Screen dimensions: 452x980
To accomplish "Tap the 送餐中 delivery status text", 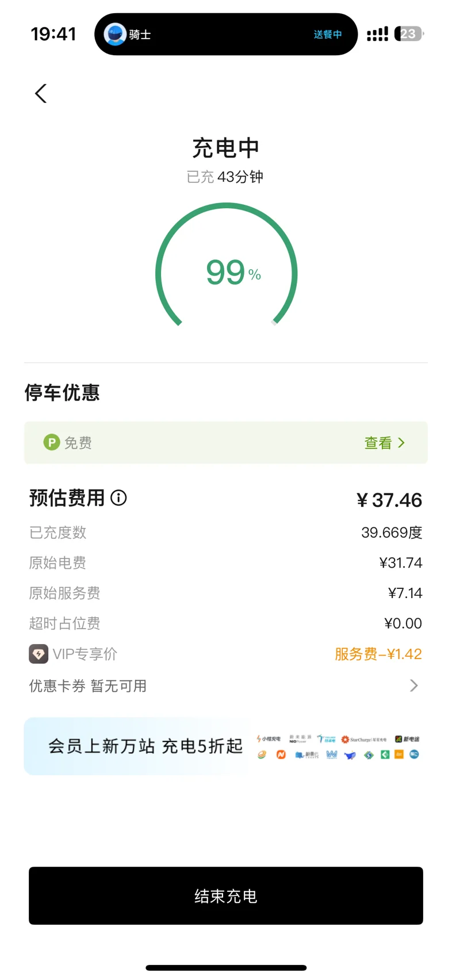I will 328,35.
